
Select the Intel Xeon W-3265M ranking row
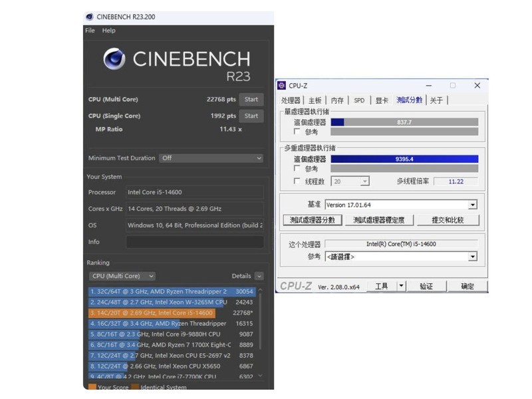click(x=172, y=302)
